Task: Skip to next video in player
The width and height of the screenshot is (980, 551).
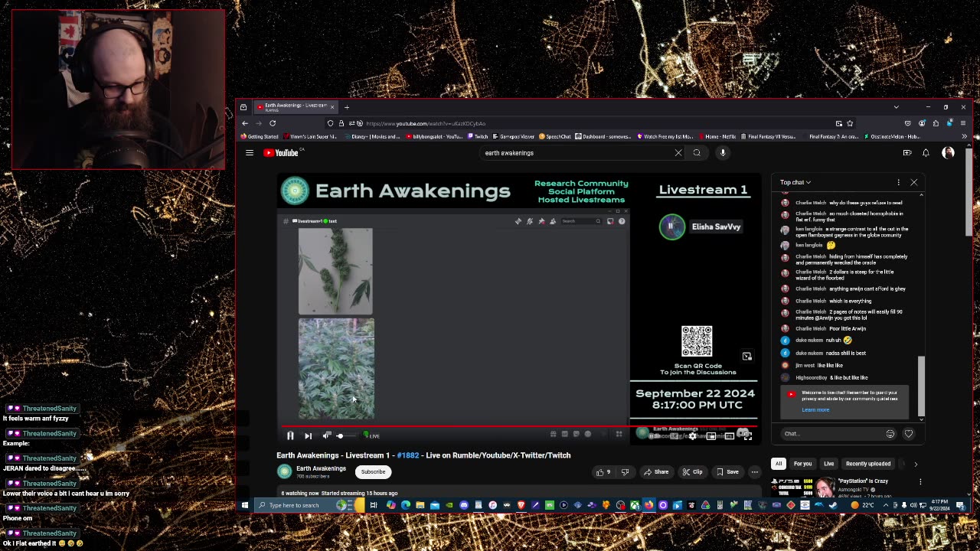Action: click(x=308, y=435)
